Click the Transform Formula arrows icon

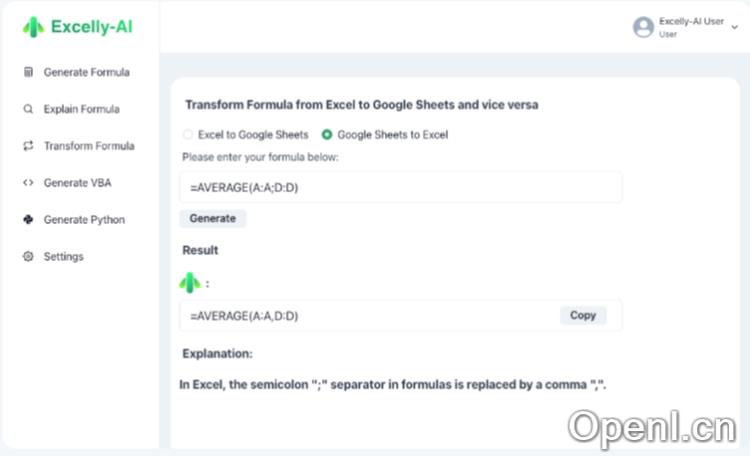(28, 146)
